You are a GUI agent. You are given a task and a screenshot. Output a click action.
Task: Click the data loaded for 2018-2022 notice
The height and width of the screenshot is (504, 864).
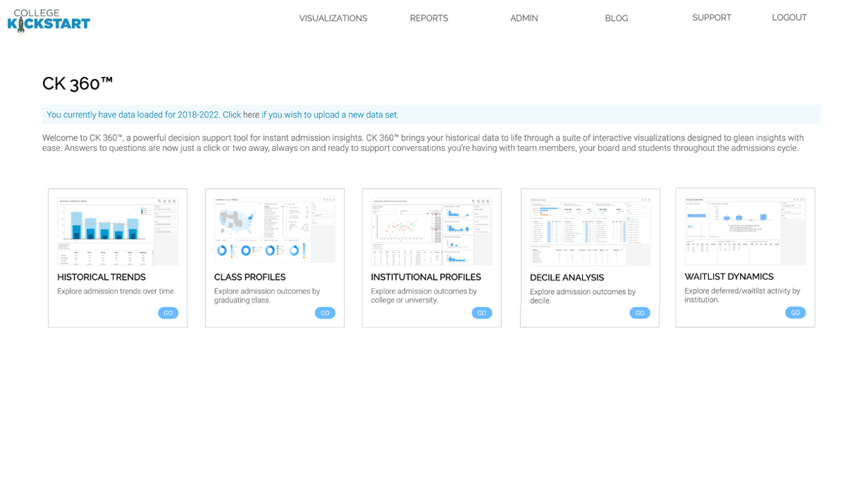tap(431, 115)
